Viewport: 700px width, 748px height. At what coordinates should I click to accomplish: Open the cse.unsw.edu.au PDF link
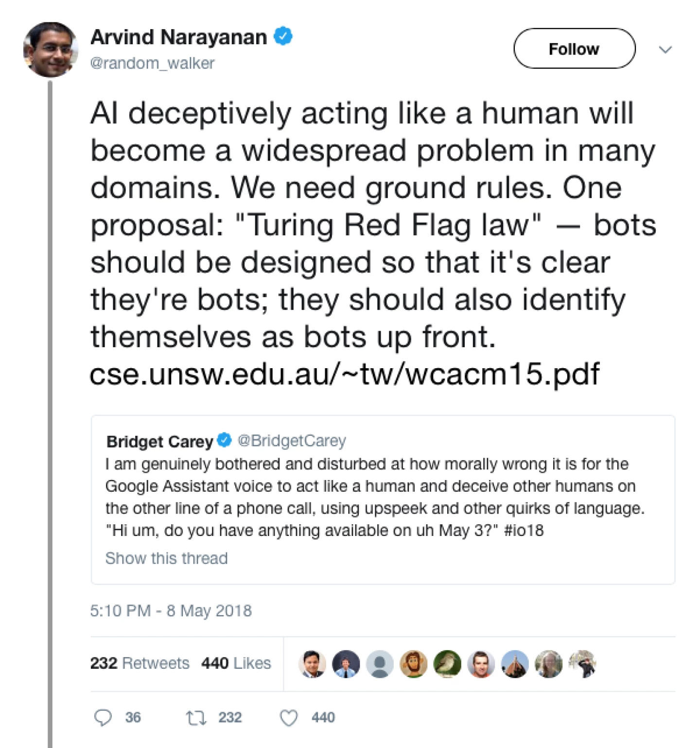pos(345,374)
